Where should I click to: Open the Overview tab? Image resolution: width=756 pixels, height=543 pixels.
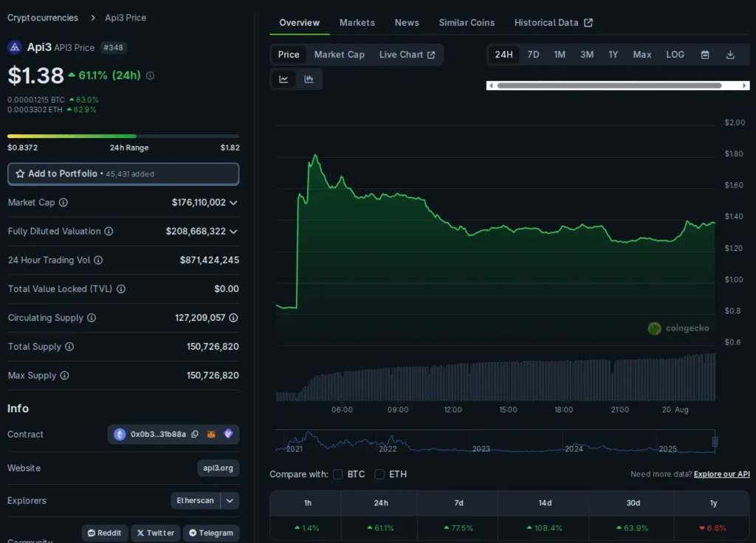click(300, 23)
